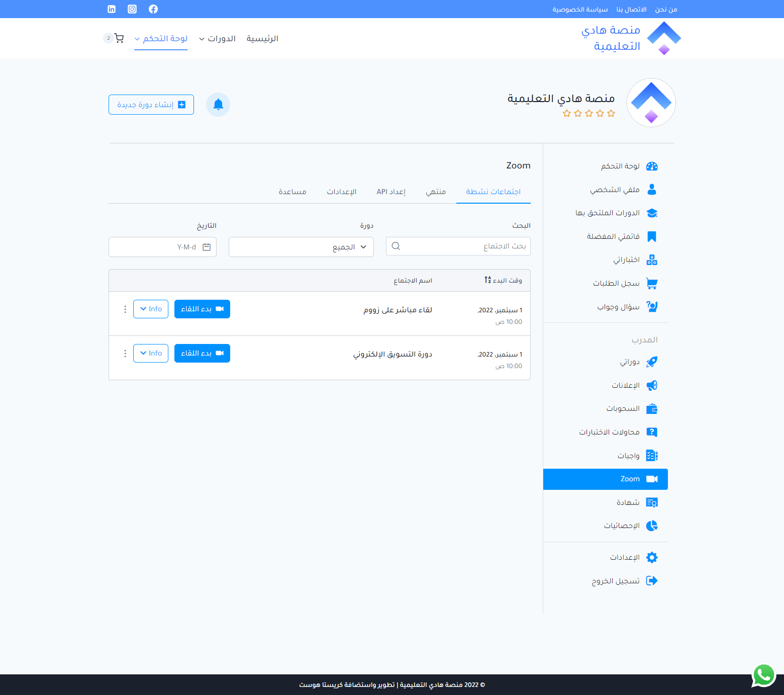This screenshot has height=695, width=784.
Task: Switch to الإعدادات tab
Action: 342,192
